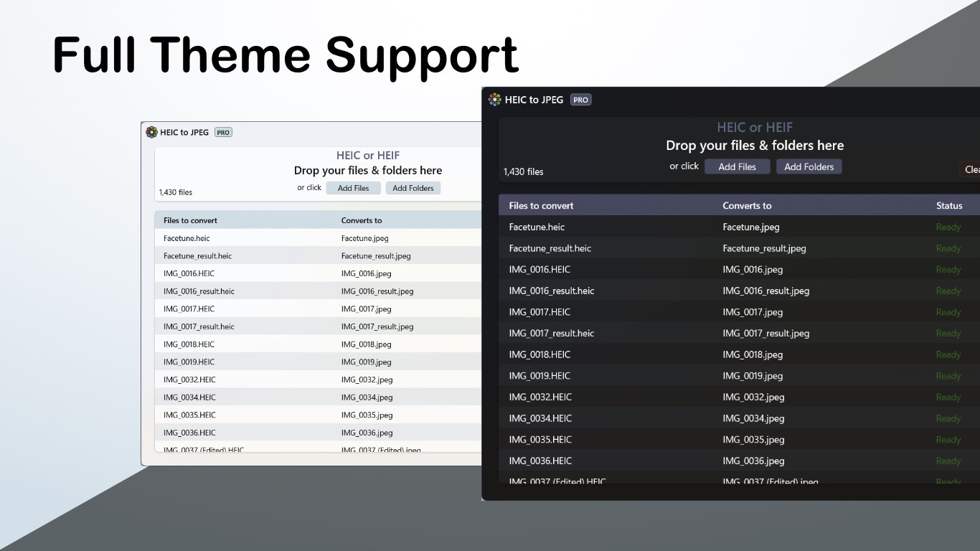Click Add Folders in the dark window
The width and height of the screenshot is (980, 551).
tap(809, 166)
